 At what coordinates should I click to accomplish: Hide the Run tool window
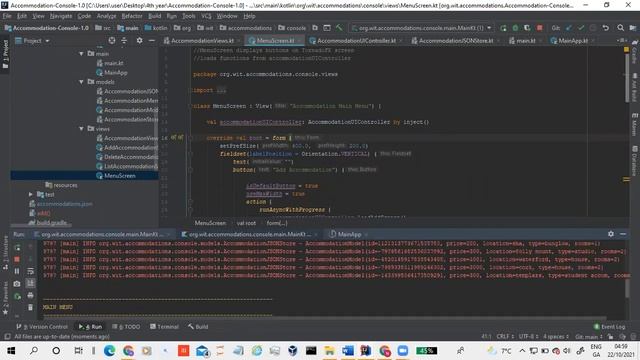623,234
